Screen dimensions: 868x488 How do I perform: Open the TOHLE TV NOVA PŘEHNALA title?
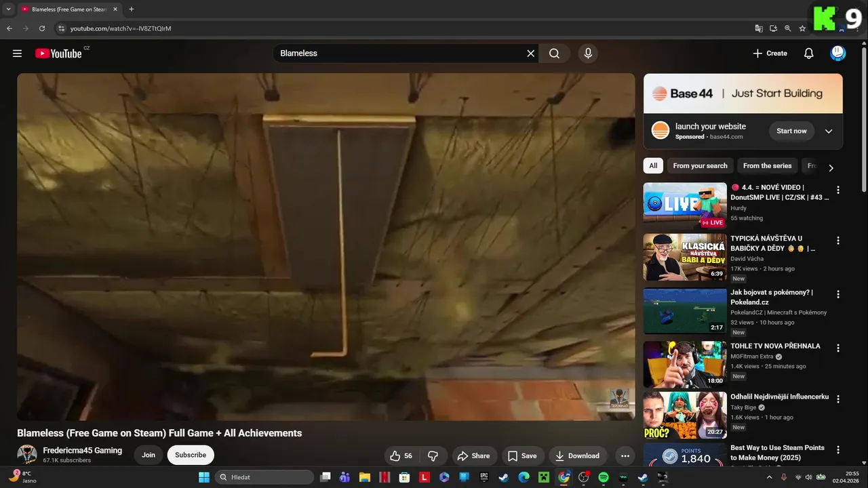tap(775, 346)
